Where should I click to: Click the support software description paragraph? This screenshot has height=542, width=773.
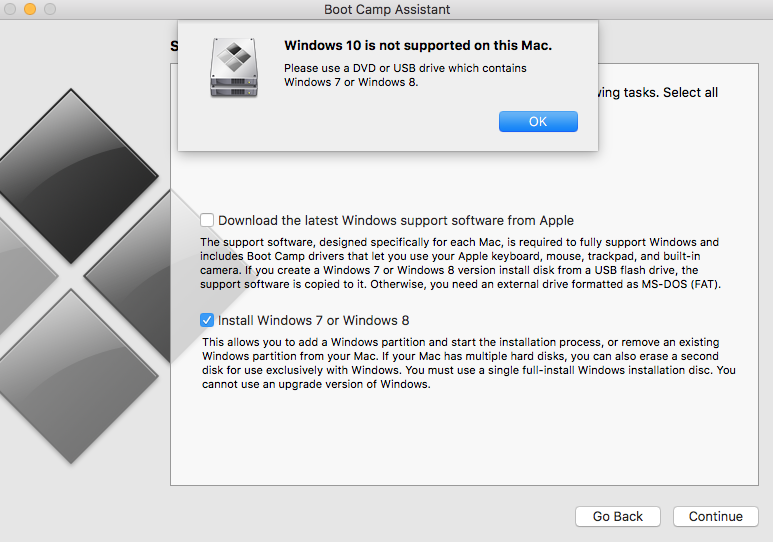click(460, 263)
